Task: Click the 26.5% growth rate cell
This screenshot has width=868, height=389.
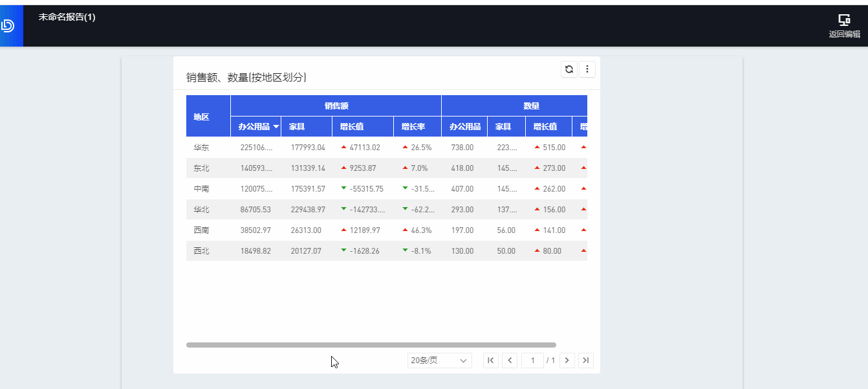Action: click(418, 148)
